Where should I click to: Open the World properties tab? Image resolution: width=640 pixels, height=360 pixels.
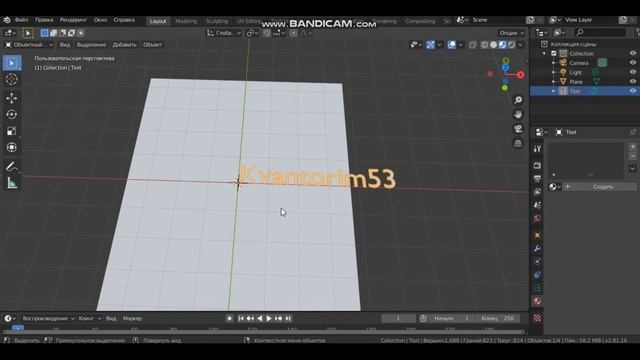(537, 219)
